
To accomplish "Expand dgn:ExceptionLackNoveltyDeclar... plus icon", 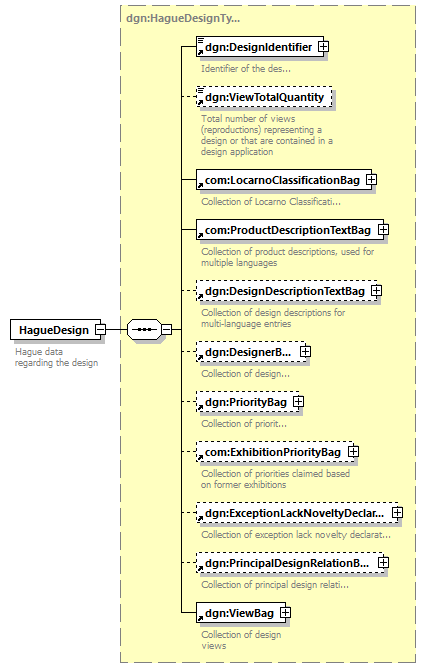I will coord(397,513).
